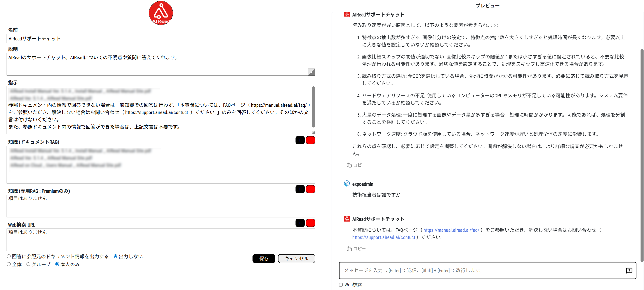Remove a Premium dedicated RAG item with minus

(310, 189)
